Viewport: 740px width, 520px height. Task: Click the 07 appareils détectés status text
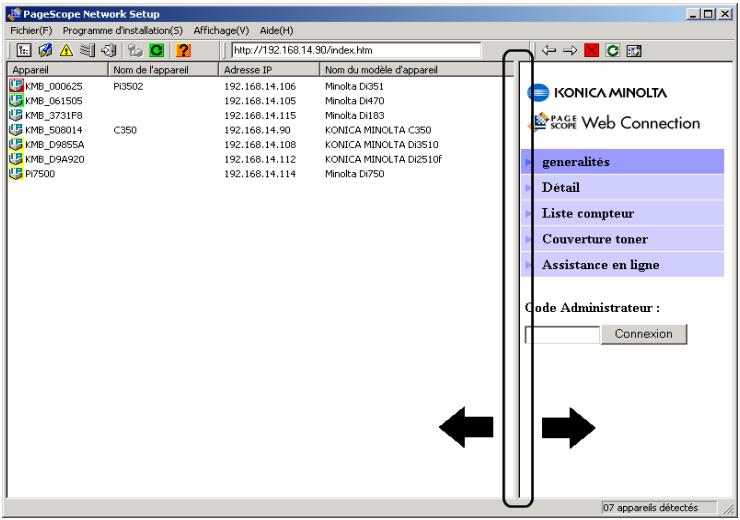point(650,508)
